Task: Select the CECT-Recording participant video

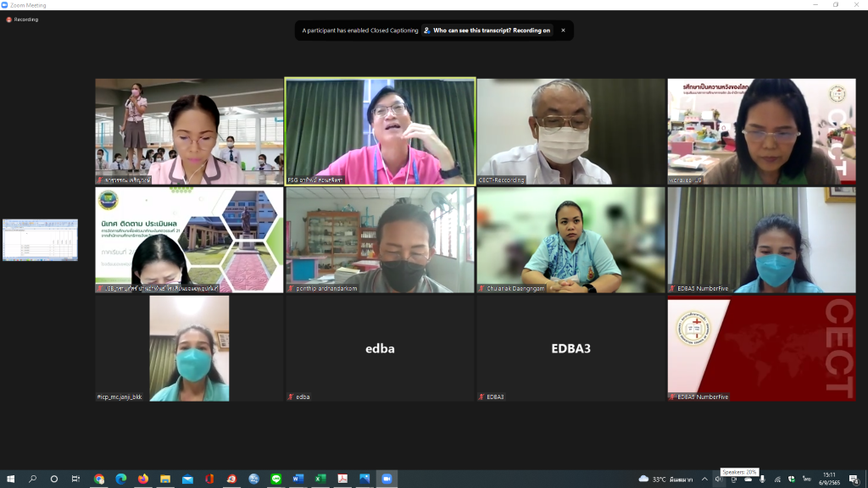Action: pyautogui.click(x=570, y=131)
